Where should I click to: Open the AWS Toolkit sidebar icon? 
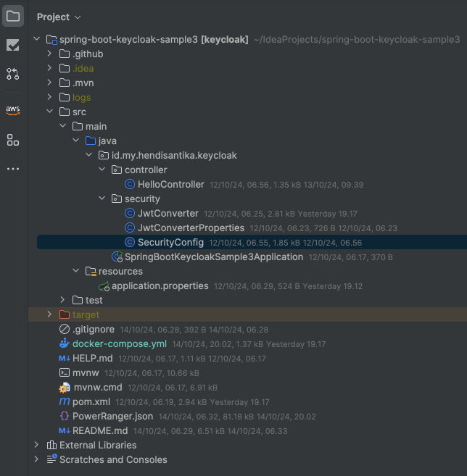(13, 110)
